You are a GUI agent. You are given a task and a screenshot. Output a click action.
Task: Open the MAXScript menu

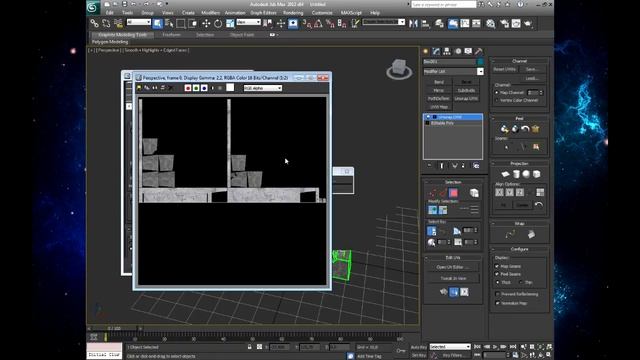point(351,13)
